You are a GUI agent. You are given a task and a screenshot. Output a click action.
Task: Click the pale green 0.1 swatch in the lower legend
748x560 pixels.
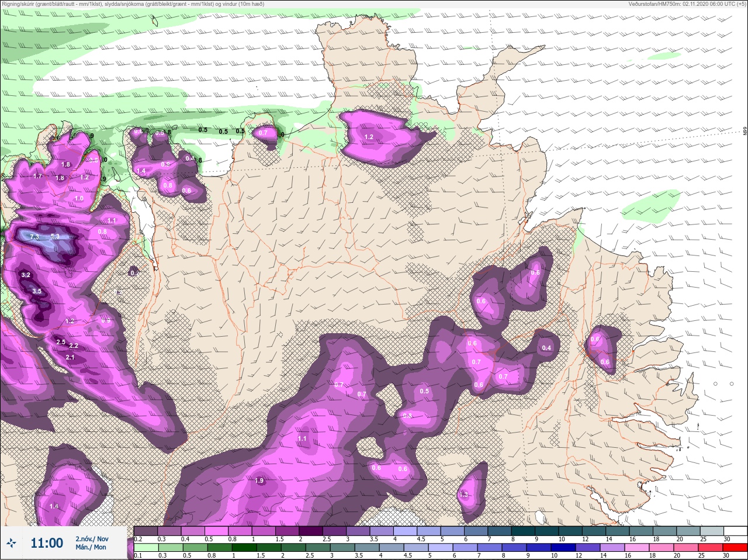click(x=146, y=548)
